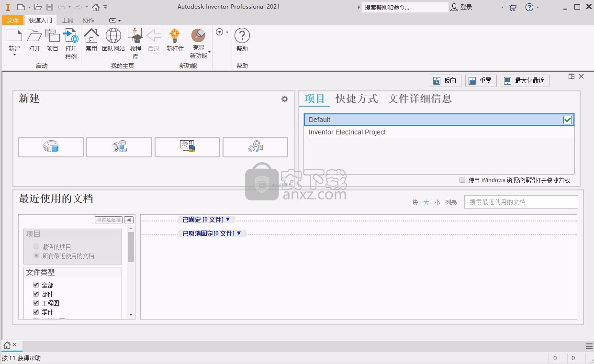The width and height of the screenshot is (594, 364).
Task: Select the 激活的项目 radio button
Action: [36, 247]
